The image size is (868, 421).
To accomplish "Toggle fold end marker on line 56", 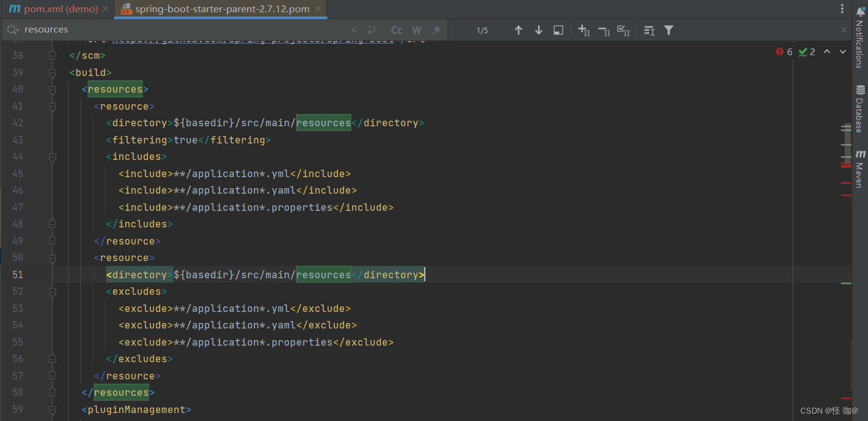I will click(53, 359).
